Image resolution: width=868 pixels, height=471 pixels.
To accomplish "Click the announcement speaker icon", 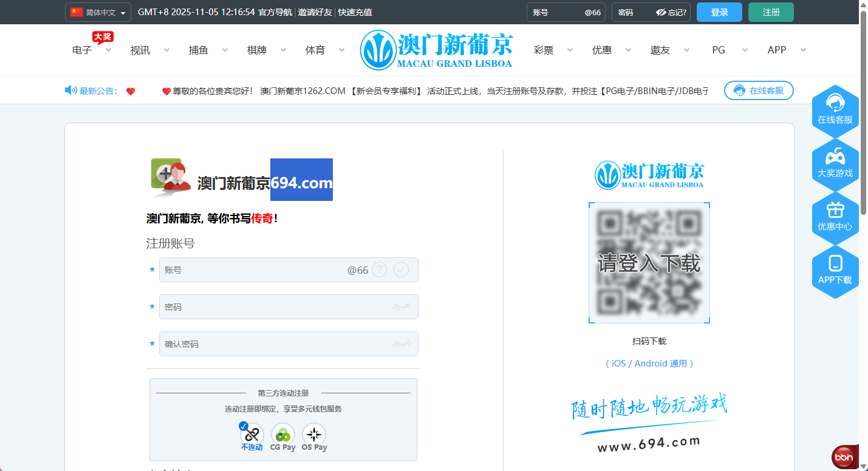I will (70, 90).
